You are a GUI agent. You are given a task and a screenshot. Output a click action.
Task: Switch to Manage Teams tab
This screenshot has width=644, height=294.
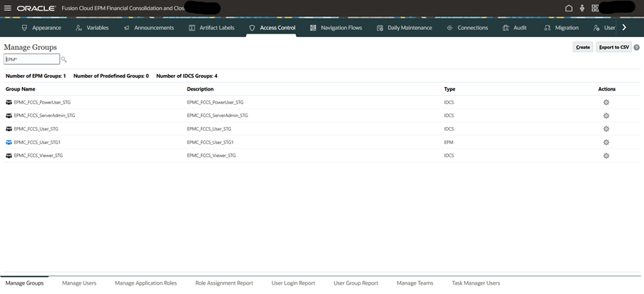point(415,283)
